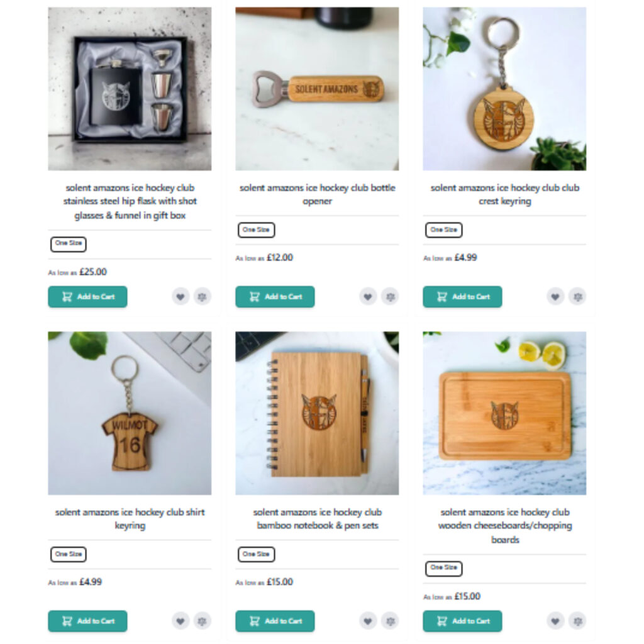The image size is (644, 644).
Task: Add club crest keyring to cart
Action: click(x=462, y=297)
